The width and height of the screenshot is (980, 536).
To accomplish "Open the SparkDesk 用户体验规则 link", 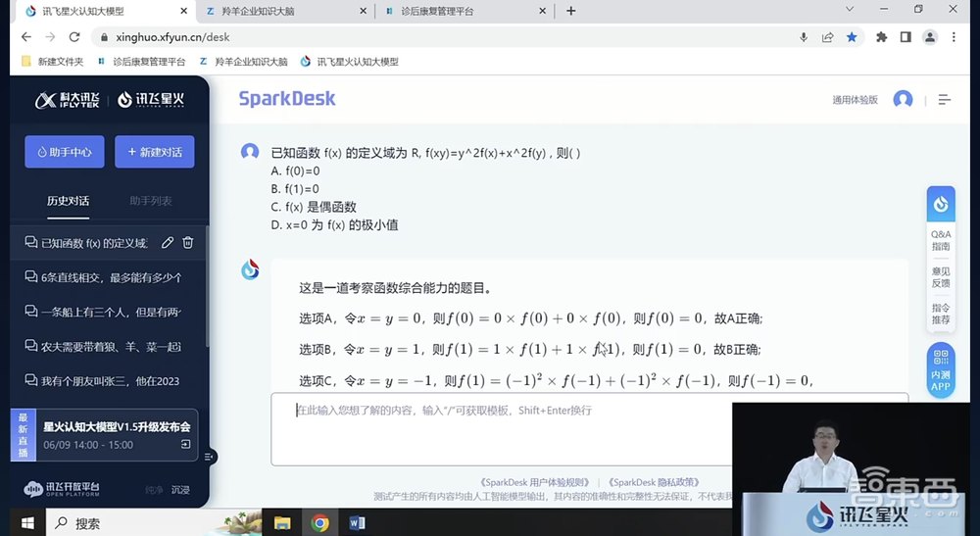I will 535,482.
